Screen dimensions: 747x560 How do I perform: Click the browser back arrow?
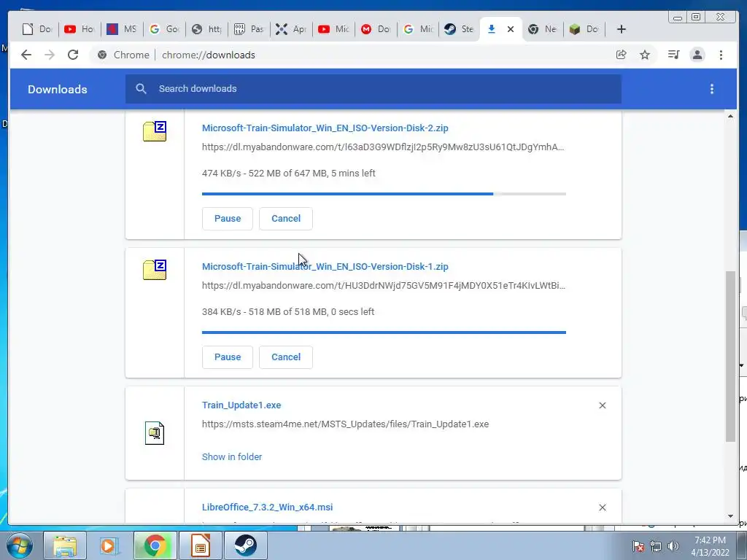click(26, 55)
